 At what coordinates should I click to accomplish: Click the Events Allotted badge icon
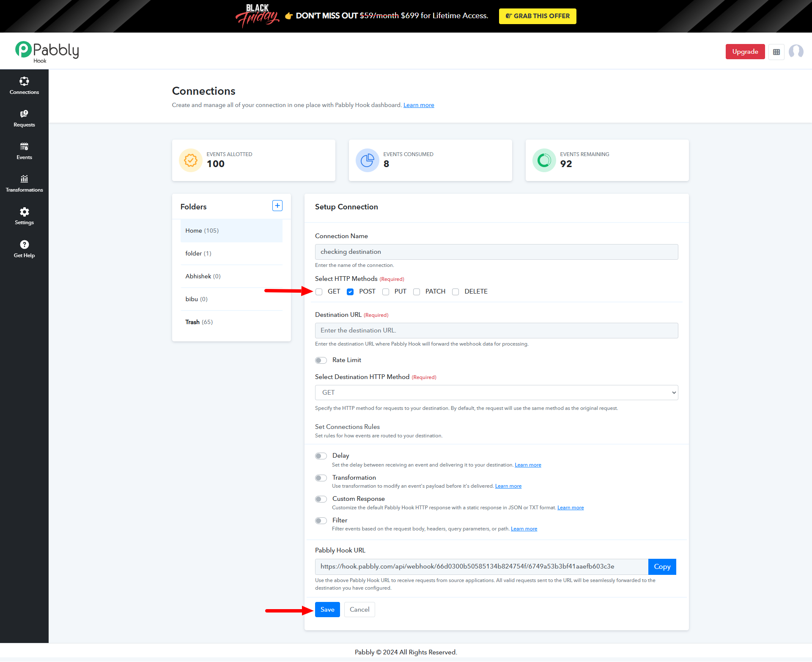coord(191,160)
